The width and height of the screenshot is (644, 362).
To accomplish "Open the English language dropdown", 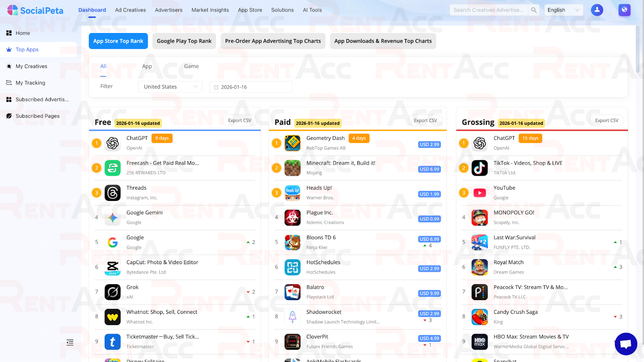I will coord(563,10).
